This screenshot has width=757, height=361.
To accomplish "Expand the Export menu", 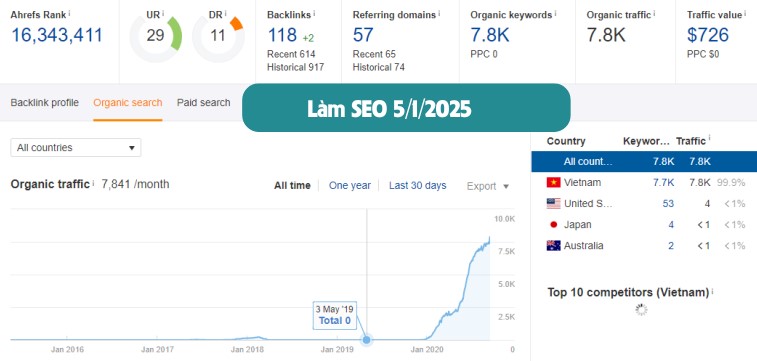I will 488,186.
